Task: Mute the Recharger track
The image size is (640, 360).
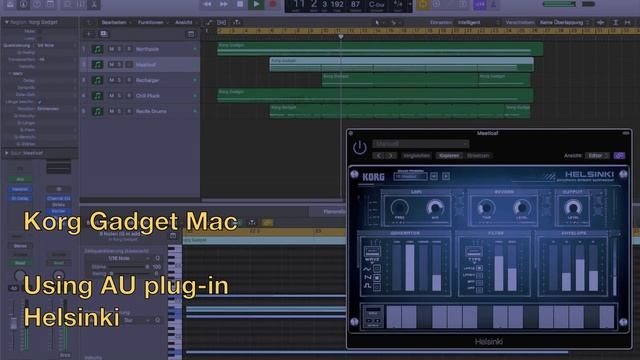Action: tap(111, 80)
